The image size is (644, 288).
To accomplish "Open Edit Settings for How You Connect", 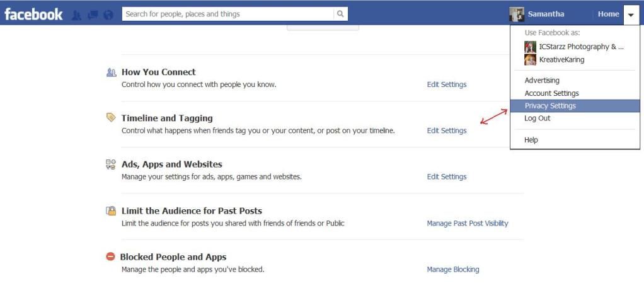I will 446,84.
